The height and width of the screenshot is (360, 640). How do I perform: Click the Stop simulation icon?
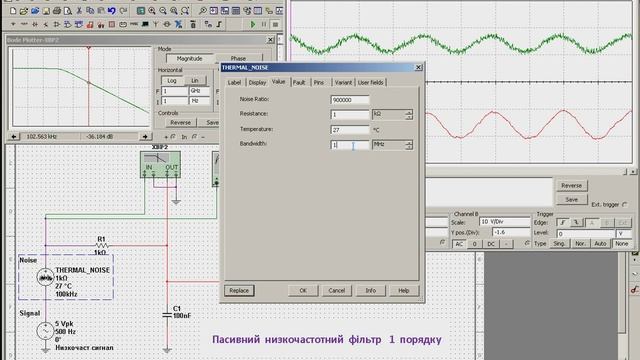point(275,24)
